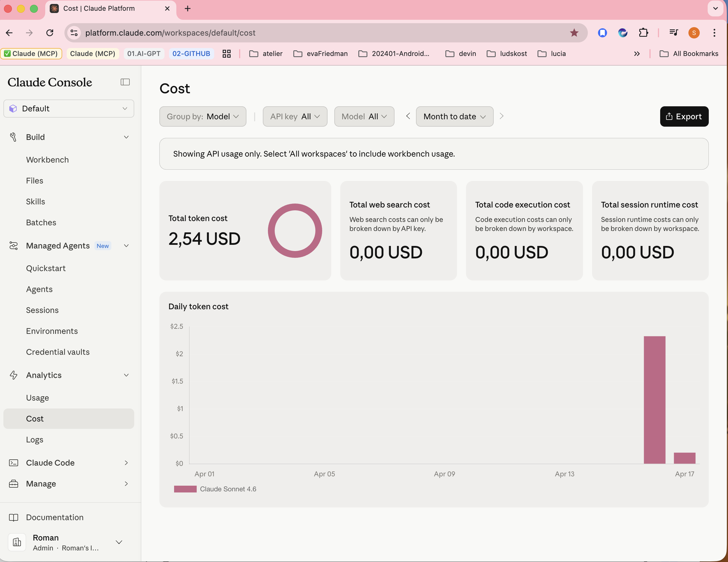Open the API key All filter
The width and height of the screenshot is (728, 562).
(x=295, y=116)
